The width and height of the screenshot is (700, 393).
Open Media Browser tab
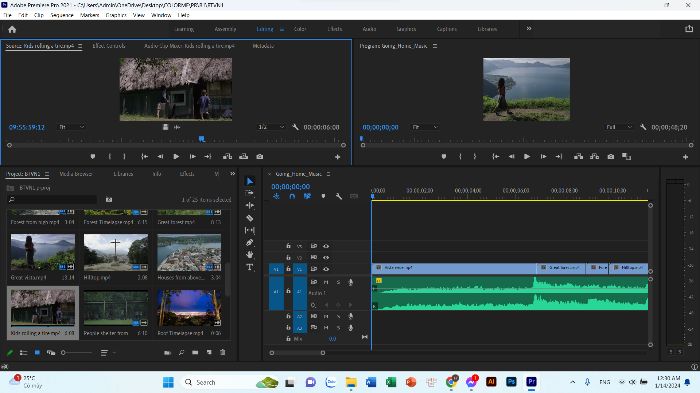coord(76,174)
